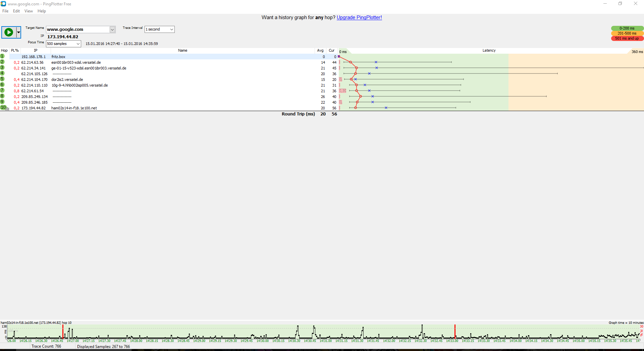This screenshot has height=351, width=644.
Task: Click the green 0-200 ms legend swatch
Action: (627, 28)
